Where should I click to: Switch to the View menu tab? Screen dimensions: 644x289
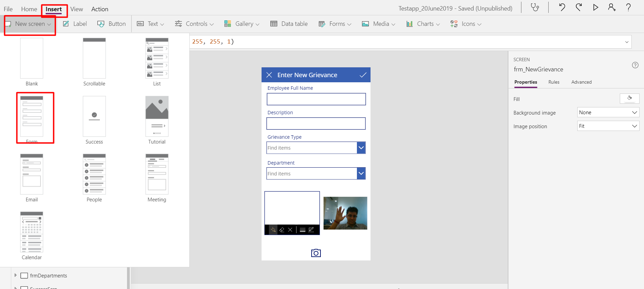tap(77, 9)
